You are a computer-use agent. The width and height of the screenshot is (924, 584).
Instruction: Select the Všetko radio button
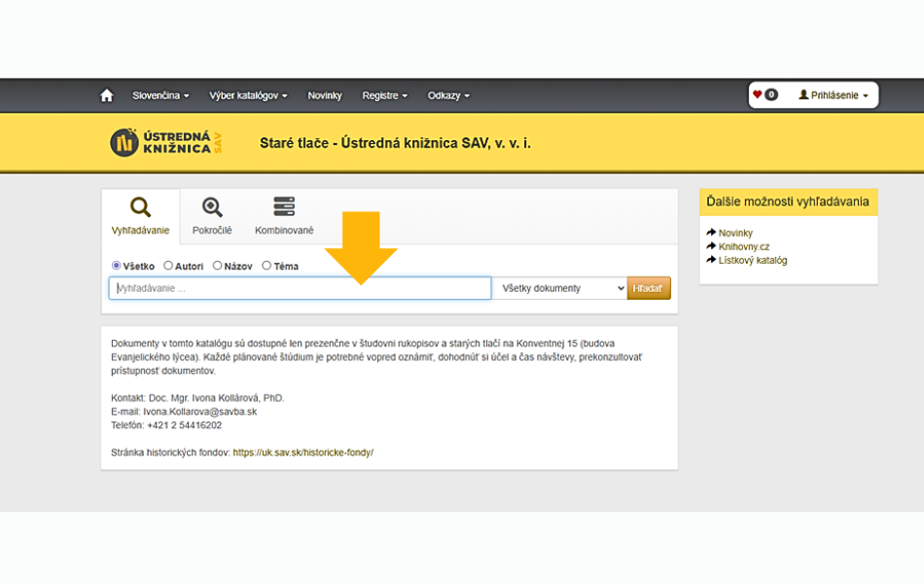point(117,266)
